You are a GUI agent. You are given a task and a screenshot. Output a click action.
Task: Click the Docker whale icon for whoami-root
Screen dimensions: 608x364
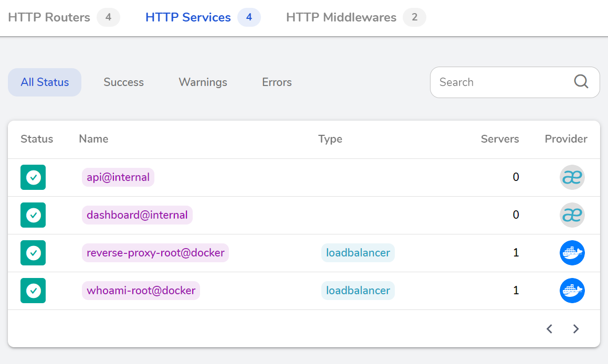point(572,291)
